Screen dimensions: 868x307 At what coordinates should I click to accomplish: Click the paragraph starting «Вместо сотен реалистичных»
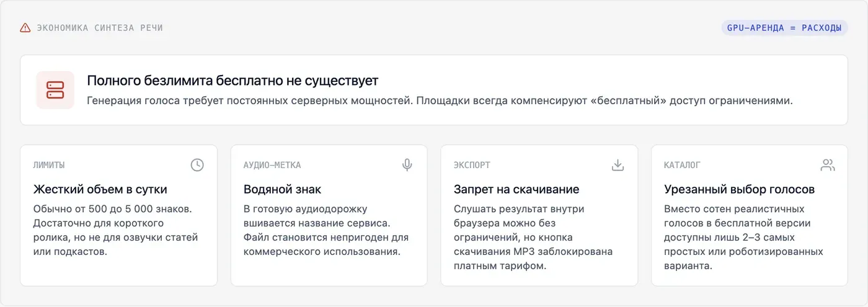click(743, 238)
